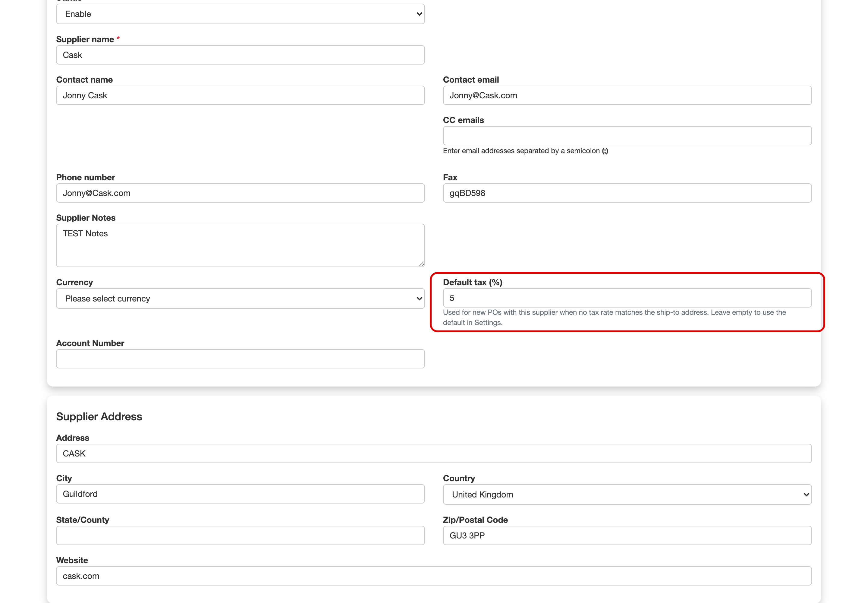Click the Supplier Notes label
Viewport: 868px width, 603px height.
click(86, 218)
